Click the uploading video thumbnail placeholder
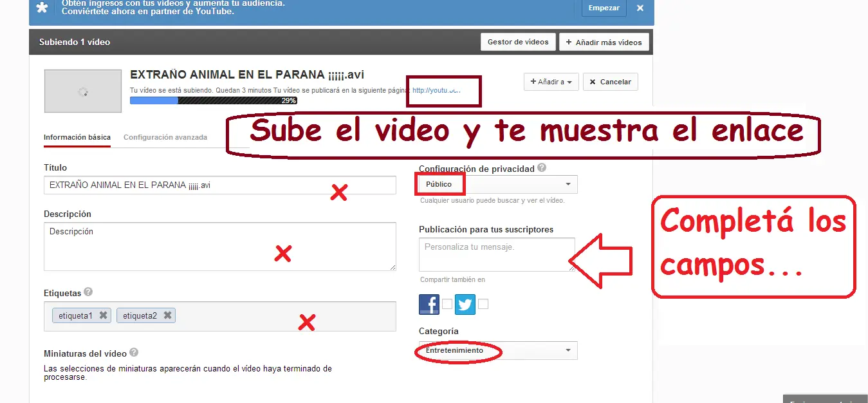 (82, 91)
